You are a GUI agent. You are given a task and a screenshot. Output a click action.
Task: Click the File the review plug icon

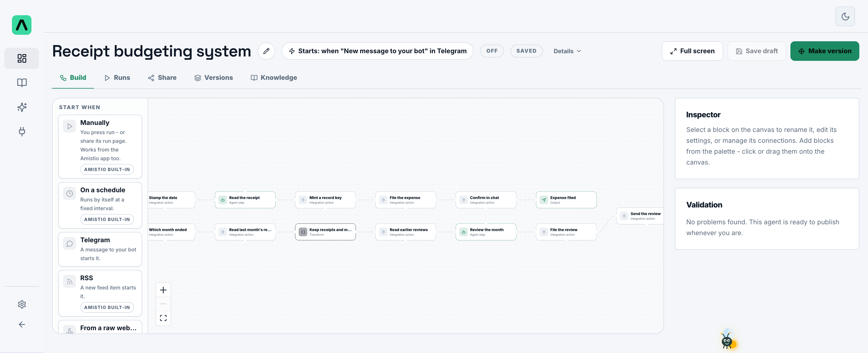coord(544,232)
